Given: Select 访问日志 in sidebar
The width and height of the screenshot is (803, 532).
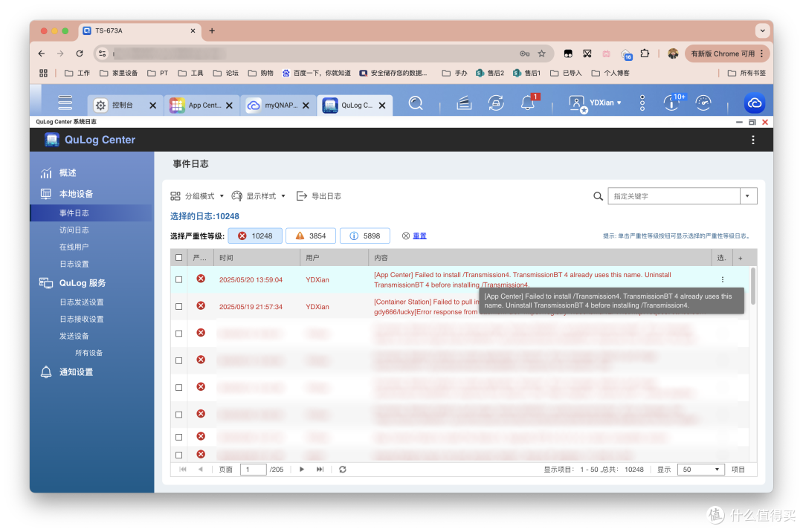Looking at the screenshot, I should (74, 230).
